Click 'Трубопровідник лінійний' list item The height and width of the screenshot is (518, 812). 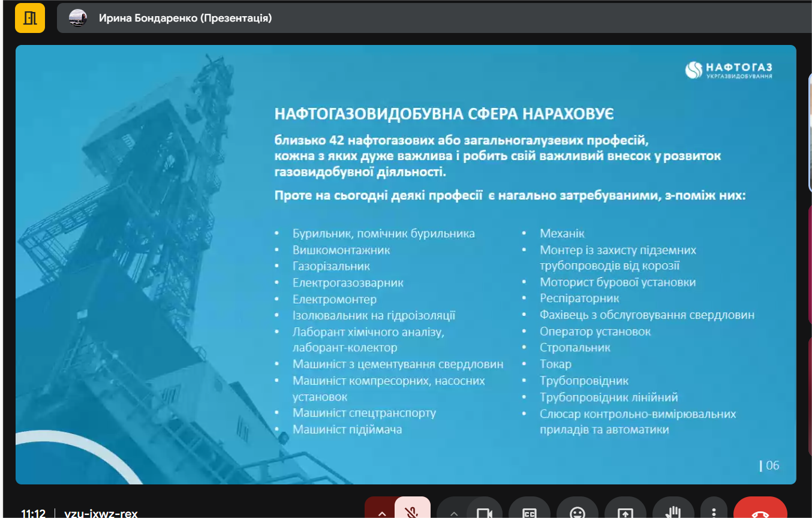[609, 397]
